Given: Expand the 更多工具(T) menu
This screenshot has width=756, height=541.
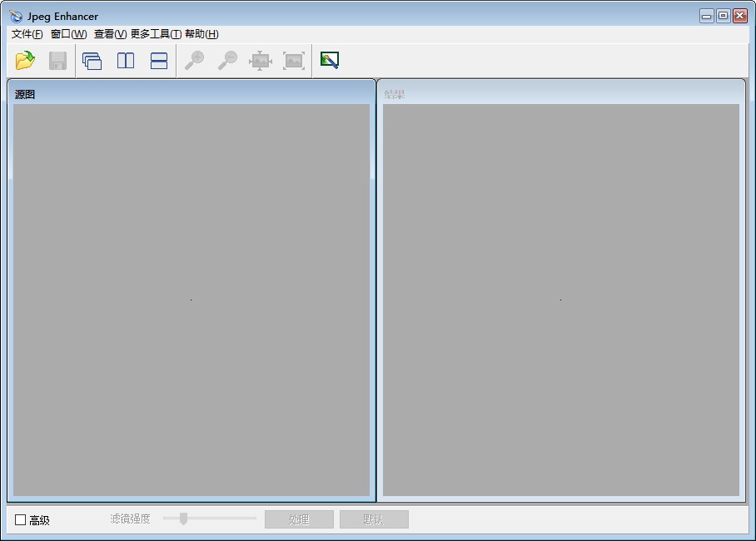Looking at the screenshot, I should (x=156, y=34).
